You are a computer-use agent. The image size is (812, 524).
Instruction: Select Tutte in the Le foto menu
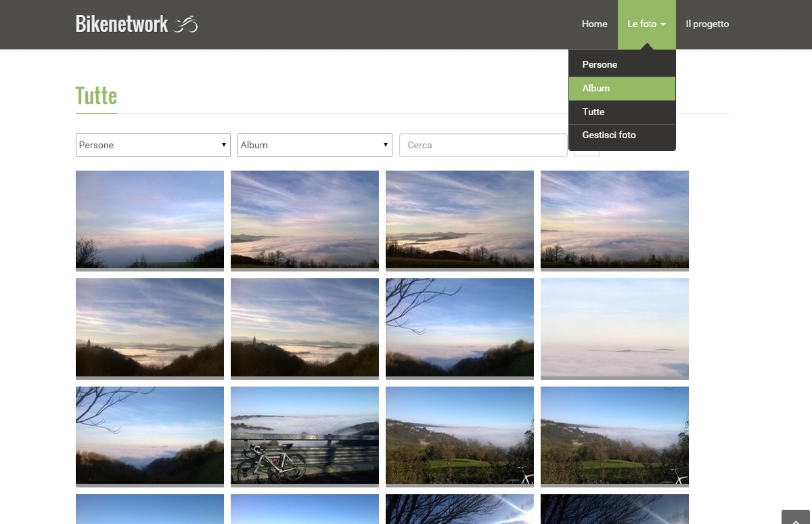coord(622,112)
